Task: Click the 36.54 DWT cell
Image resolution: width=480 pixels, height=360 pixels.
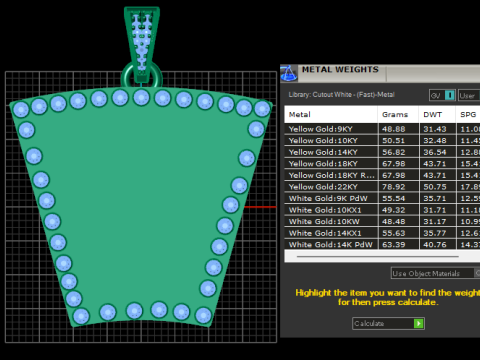Action: [x=437, y=152]
